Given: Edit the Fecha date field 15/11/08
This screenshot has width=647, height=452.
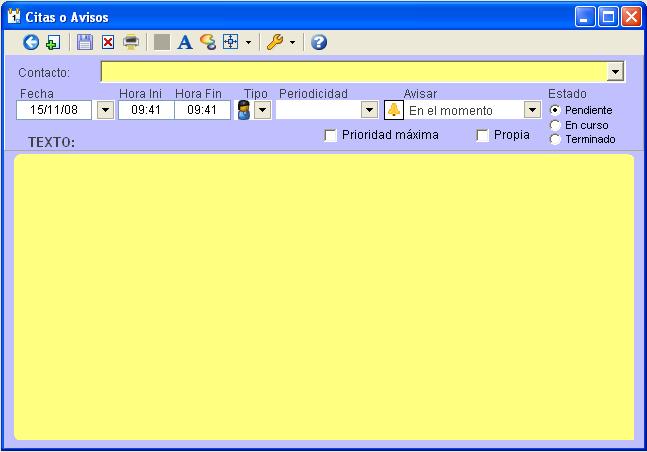Looking at the screenshot, I should (x=54, y=110).
